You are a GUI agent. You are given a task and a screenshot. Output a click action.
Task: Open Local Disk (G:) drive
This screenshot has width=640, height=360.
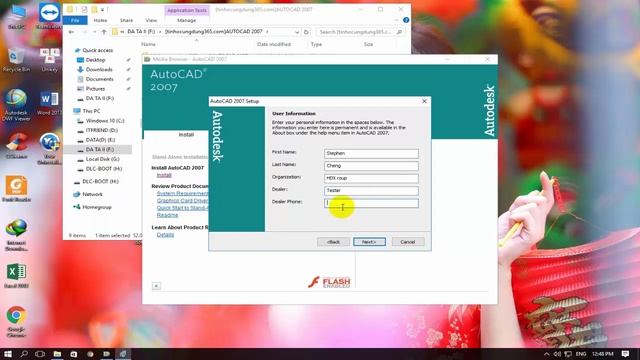[102, 159]
